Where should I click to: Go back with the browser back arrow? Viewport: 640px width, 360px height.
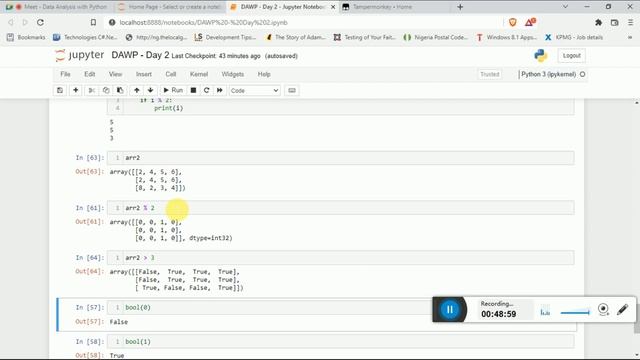[x=11, y=22]
